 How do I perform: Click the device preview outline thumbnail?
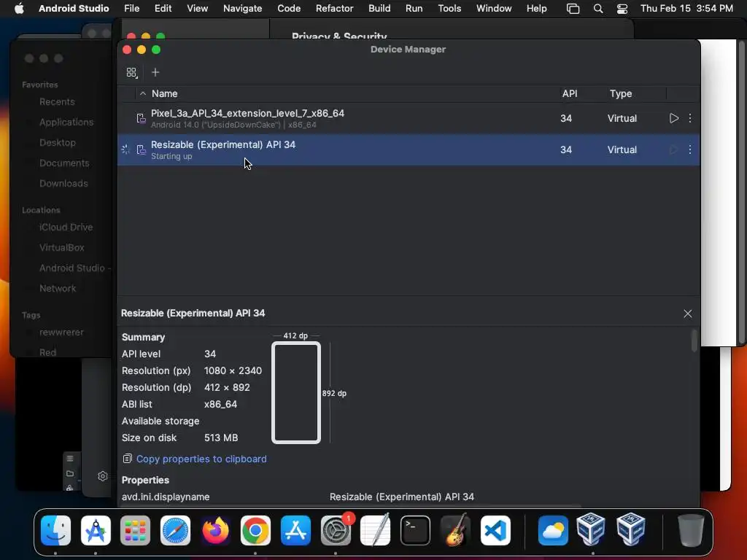(x=296, y=393)
